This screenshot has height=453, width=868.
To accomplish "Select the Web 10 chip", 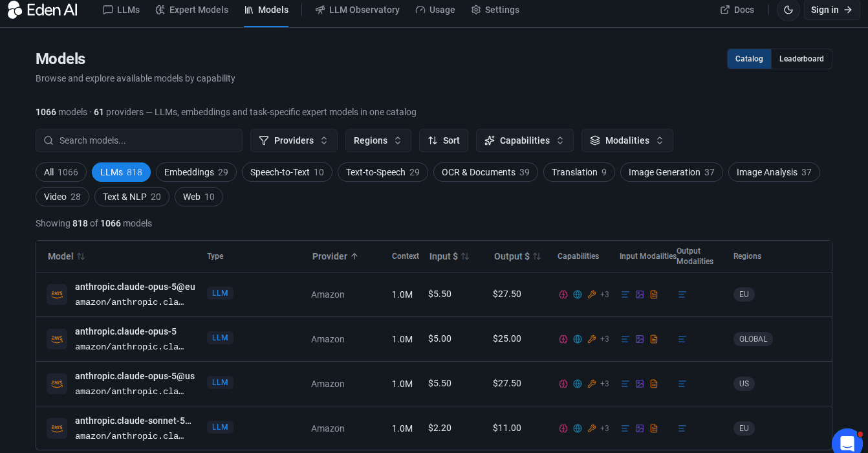I will (199, 197).
